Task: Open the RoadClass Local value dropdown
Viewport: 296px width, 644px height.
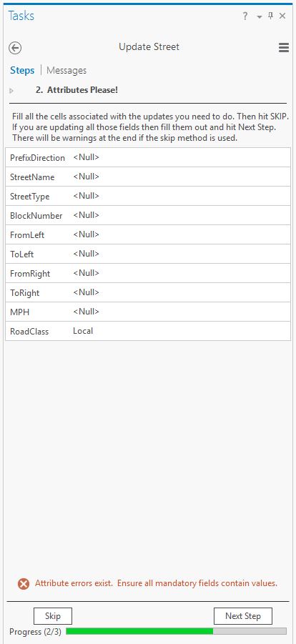Action: click(x=180, y=331)
